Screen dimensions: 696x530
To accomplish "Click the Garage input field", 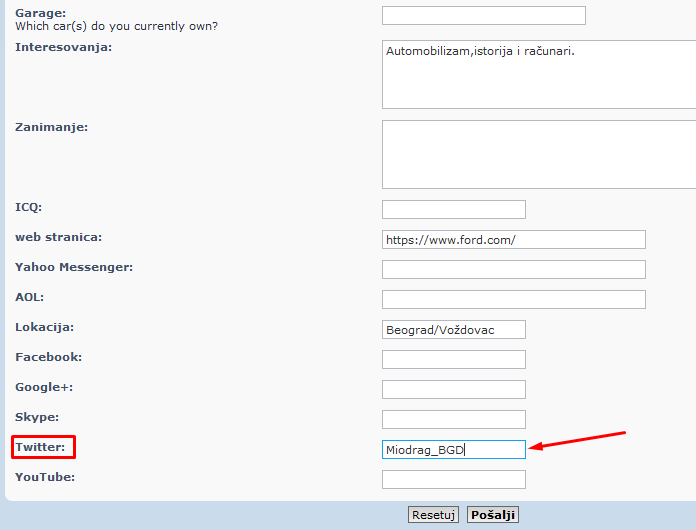I will [x=484, y=16].
